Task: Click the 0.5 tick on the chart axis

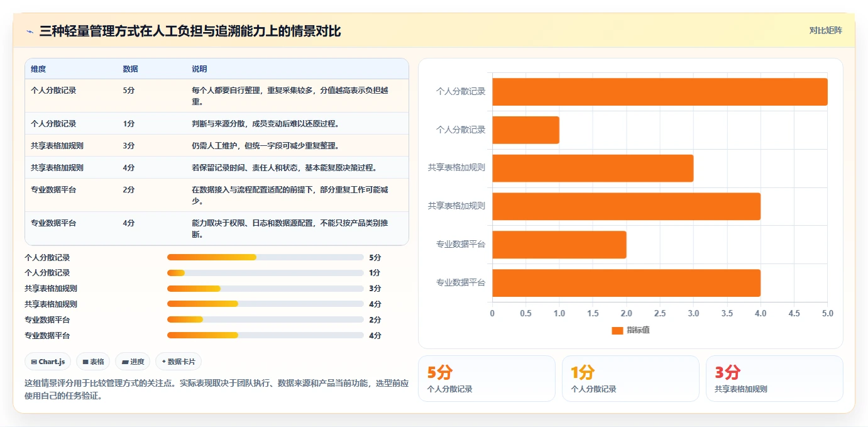Action: point(525,313)
